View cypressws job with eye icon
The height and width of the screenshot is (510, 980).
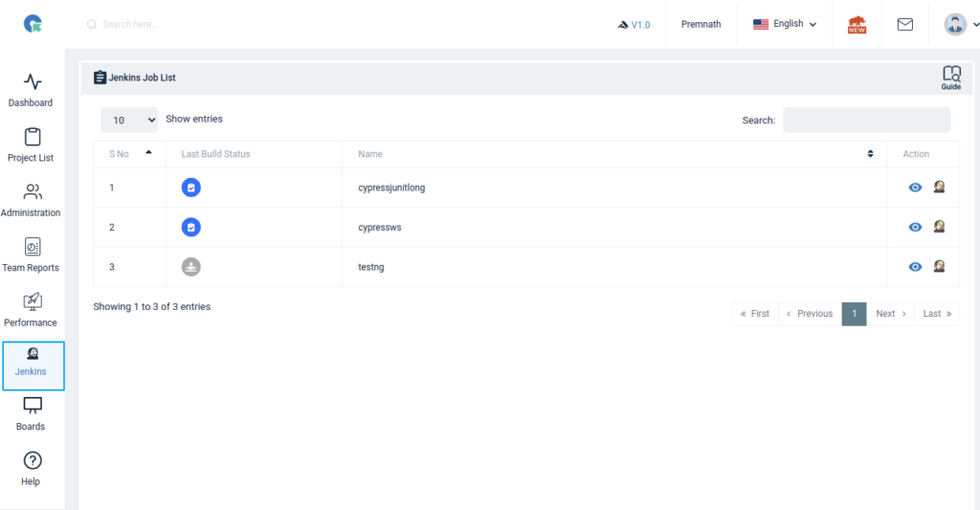click(915, 227)
